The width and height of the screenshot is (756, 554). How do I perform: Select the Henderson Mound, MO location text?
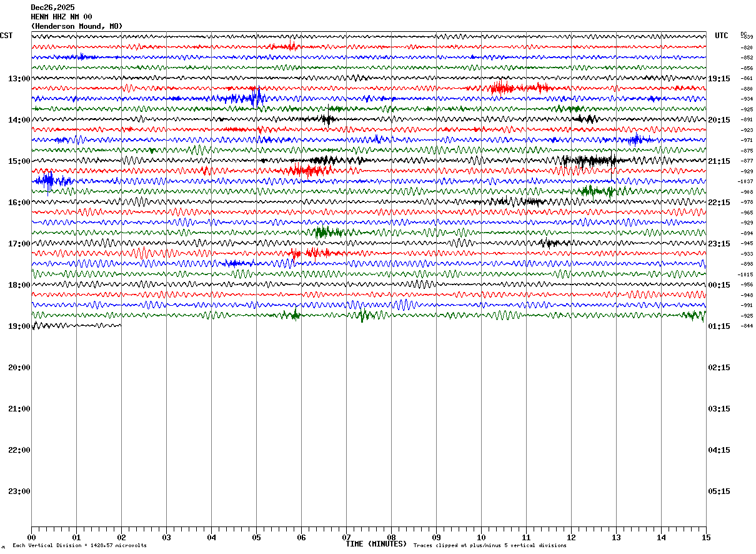click(x=77, y=26)
